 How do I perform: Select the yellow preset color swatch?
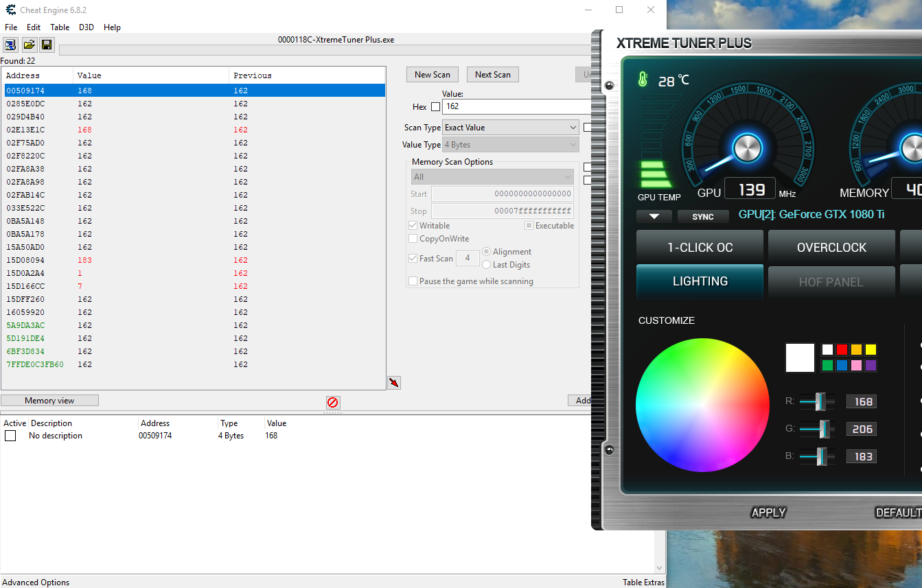point(871,349)
